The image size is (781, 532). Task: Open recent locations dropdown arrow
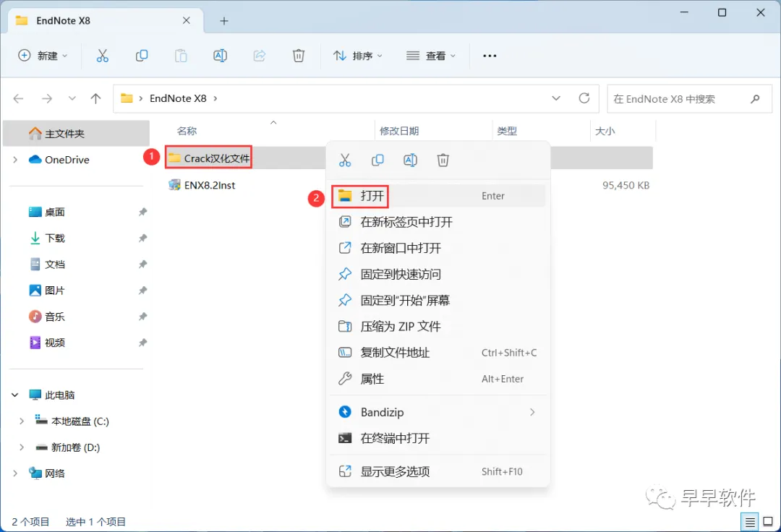(72, 98)
